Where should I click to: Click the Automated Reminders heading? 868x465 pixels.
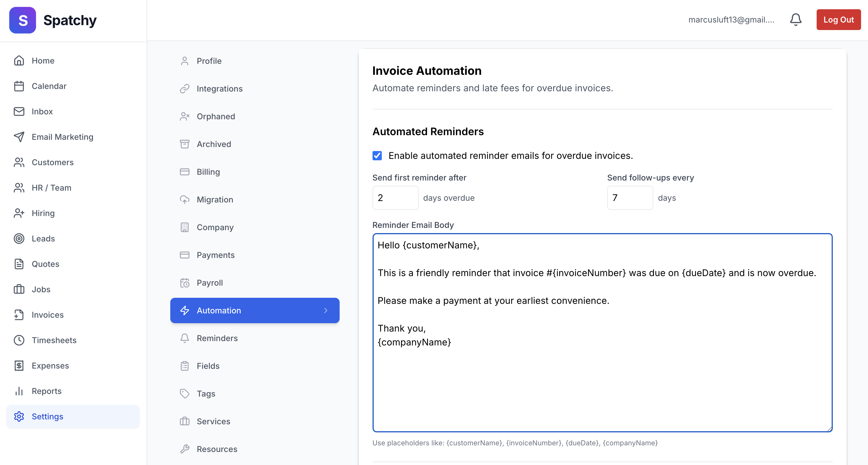click(x=428, y=131)
